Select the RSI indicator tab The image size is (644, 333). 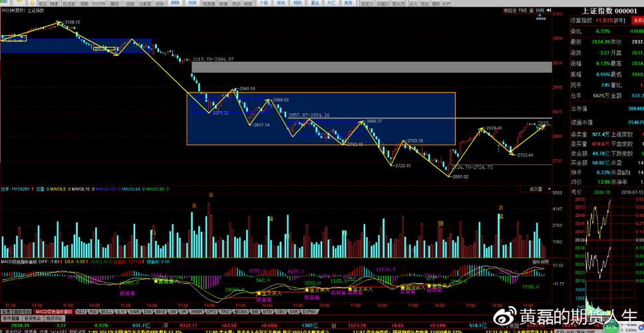94,311
